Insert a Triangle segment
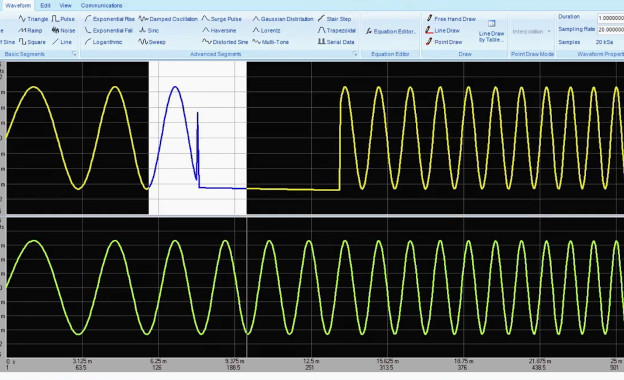The height and width of the screenshot is (380, 624). (x=33, y=19)
